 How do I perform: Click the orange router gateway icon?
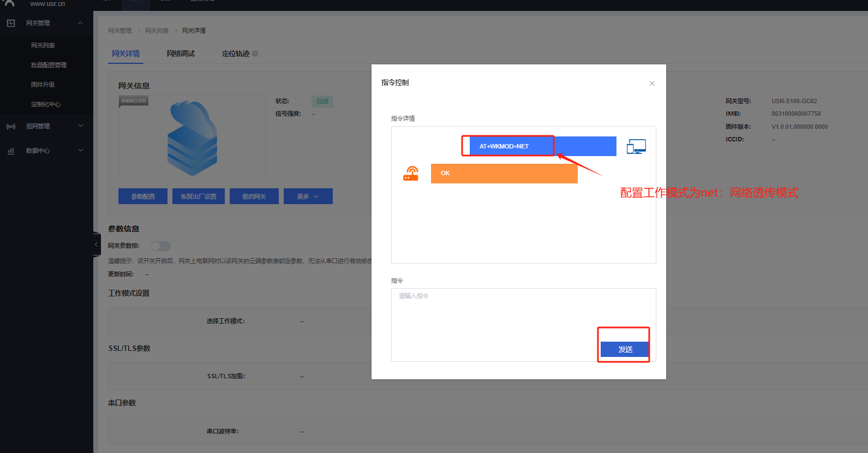pyautogui.click(x=411, y=174)
